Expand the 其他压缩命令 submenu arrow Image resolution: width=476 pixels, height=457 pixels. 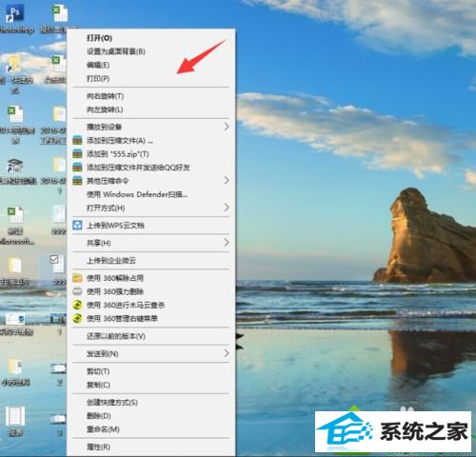(227, 181)
